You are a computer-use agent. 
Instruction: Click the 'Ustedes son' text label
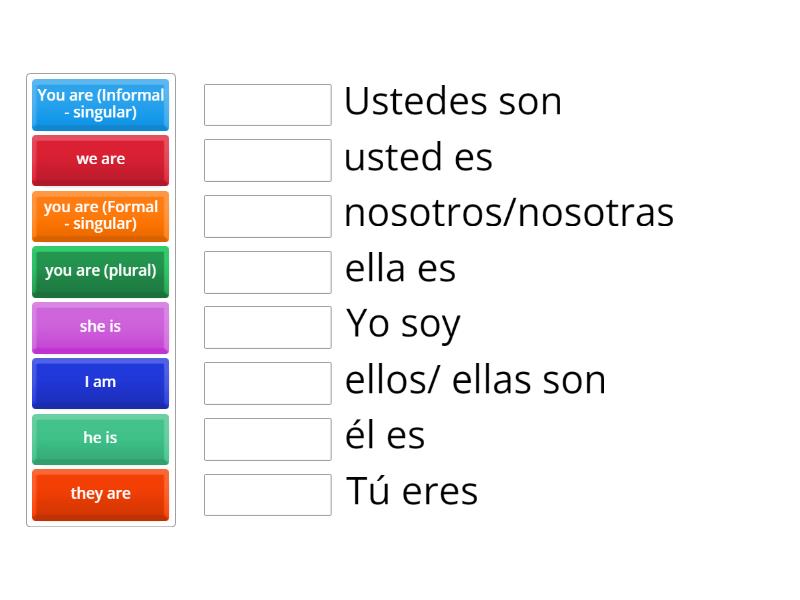click(453, 101)
